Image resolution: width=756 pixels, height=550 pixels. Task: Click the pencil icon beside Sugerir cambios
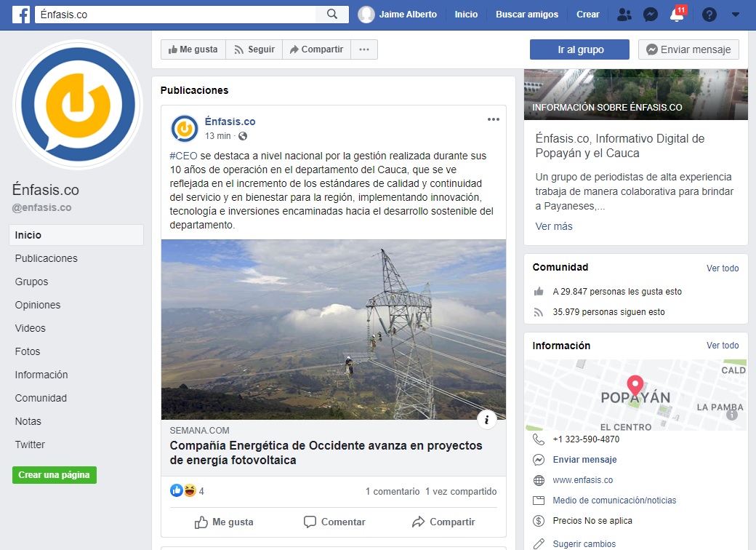point(539,543)
